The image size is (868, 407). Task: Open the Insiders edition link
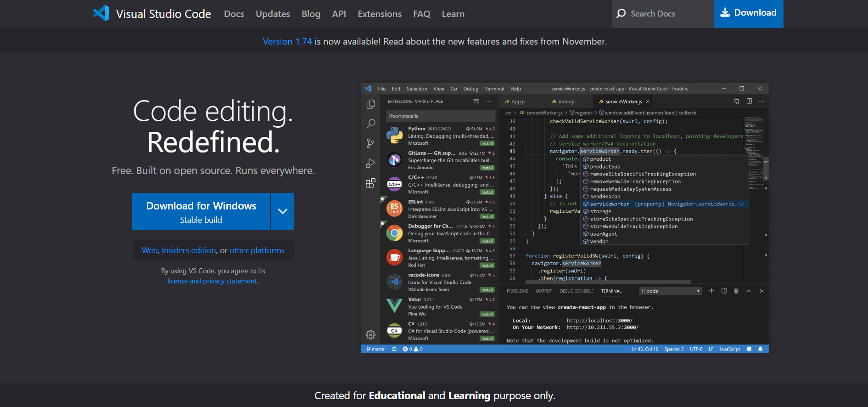point(189,250)
